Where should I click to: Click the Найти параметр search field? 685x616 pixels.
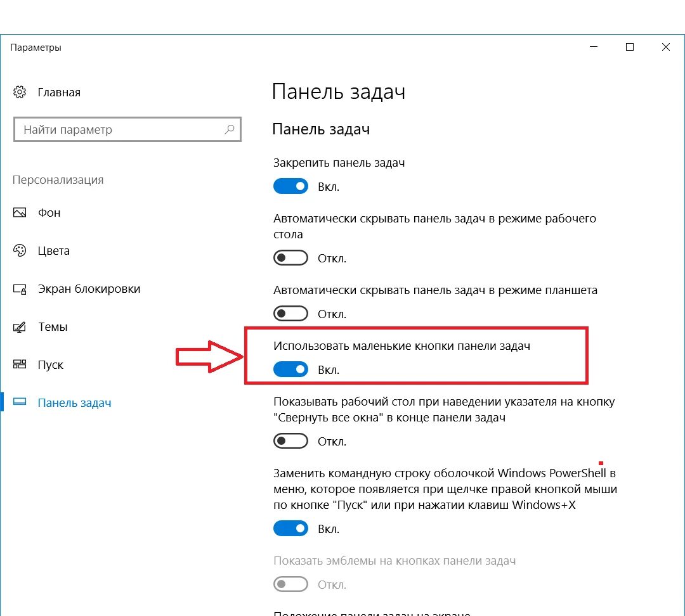(121, 130)
